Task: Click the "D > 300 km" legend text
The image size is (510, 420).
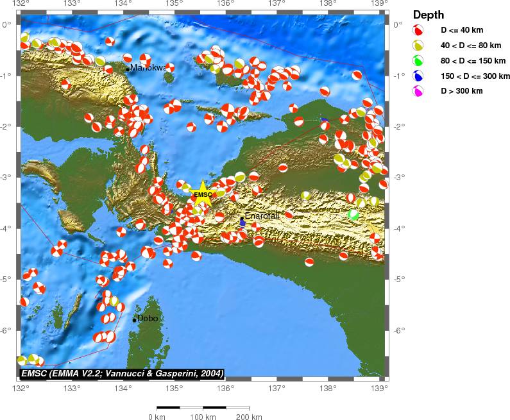Action: click(461, 91)
